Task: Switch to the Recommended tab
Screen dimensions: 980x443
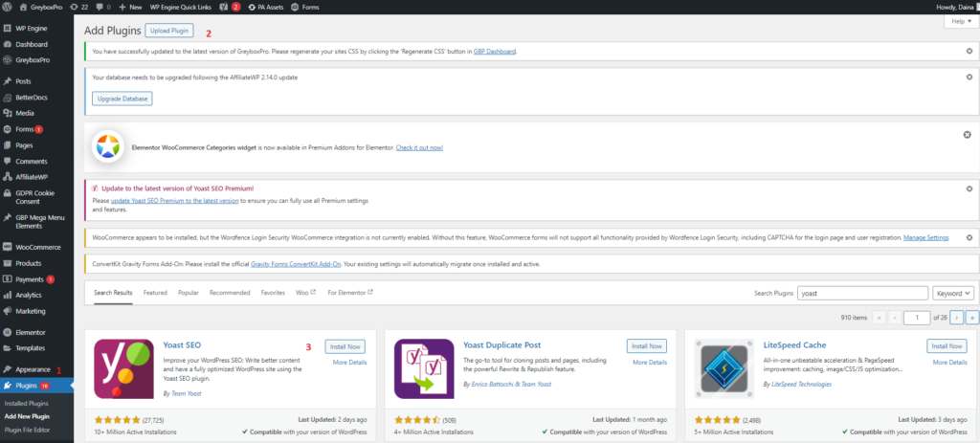Action: pos(230,293)
